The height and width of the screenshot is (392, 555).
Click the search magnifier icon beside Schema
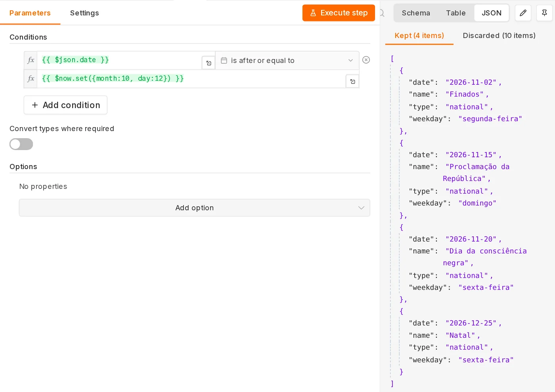click(x=382, y=13)
